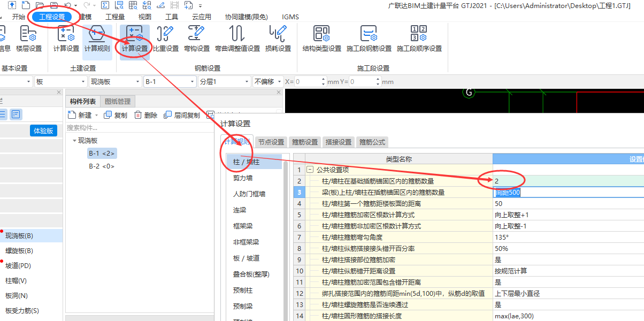Open 楼层设置 in the ribbon

(x=28, y=39)
